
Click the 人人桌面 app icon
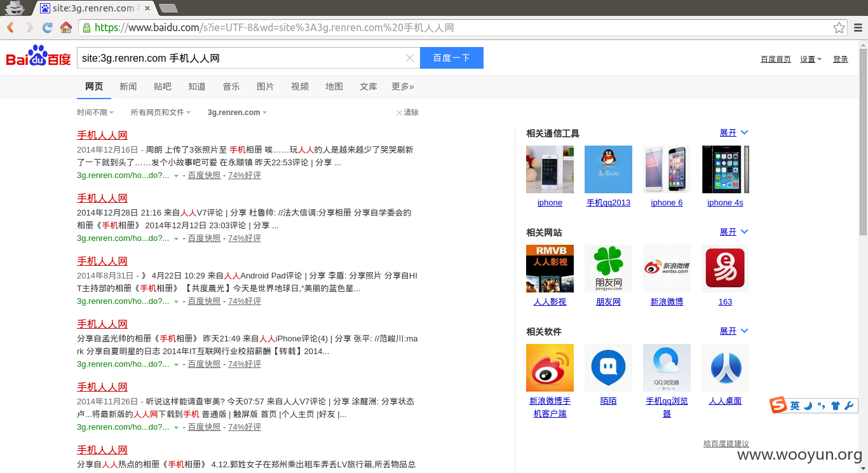(725, 367)
